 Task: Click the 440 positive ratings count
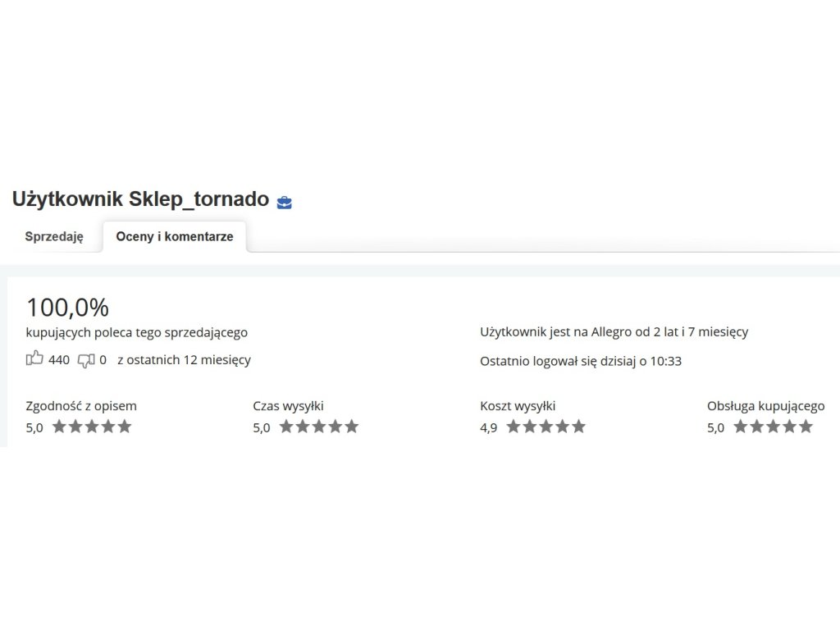point(59,359)
